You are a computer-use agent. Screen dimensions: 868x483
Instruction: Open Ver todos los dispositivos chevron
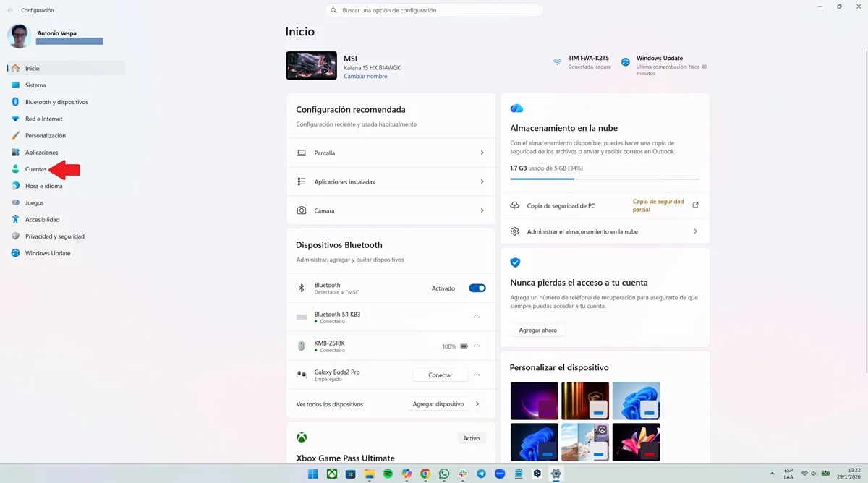click(x=477, y=404)
